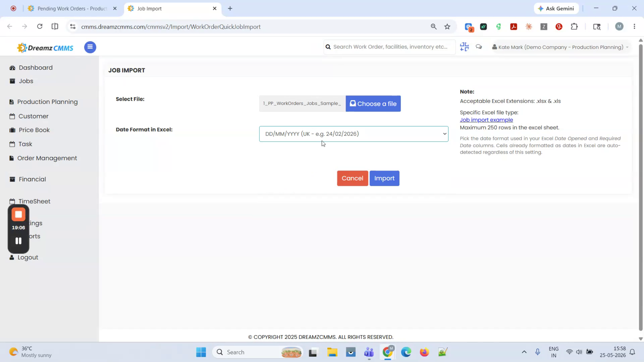
Task: Open the Z extension icon
Action: pos(544,27)
